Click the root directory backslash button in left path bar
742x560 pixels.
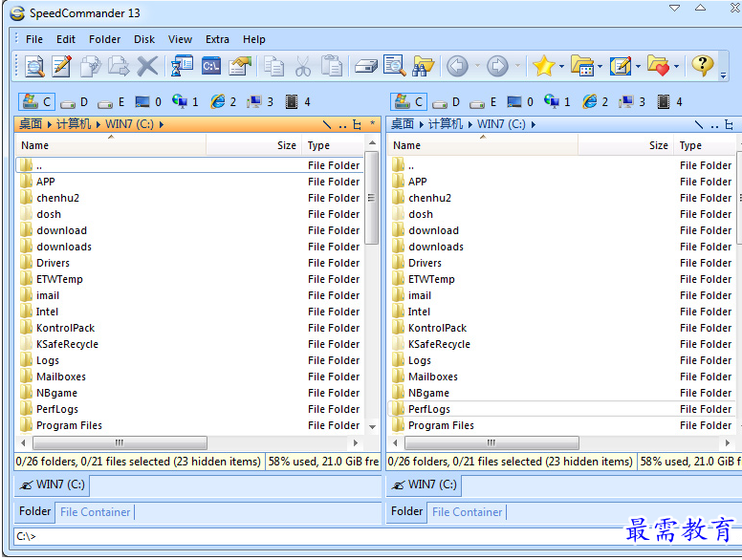[326, 124]
